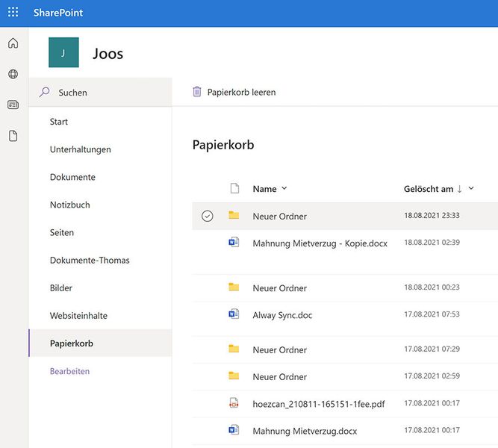Open Notizbuch in navigation

click(70, 205)
